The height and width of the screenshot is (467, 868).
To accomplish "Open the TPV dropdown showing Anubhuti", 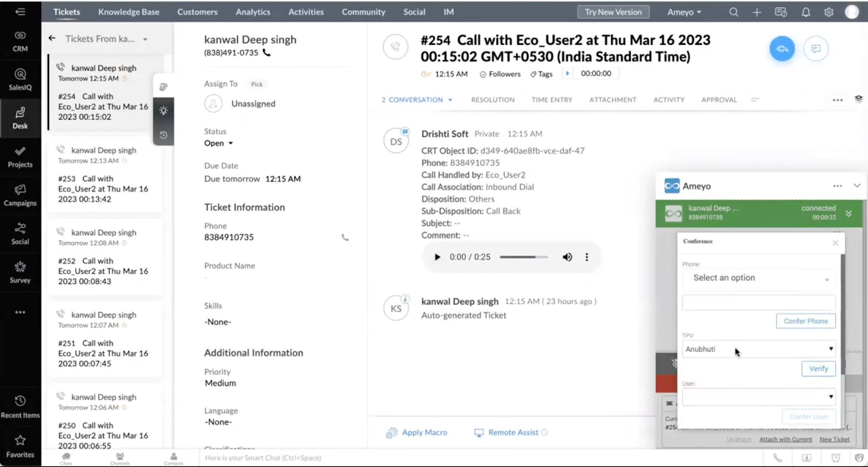I will [x=759, y=349].
